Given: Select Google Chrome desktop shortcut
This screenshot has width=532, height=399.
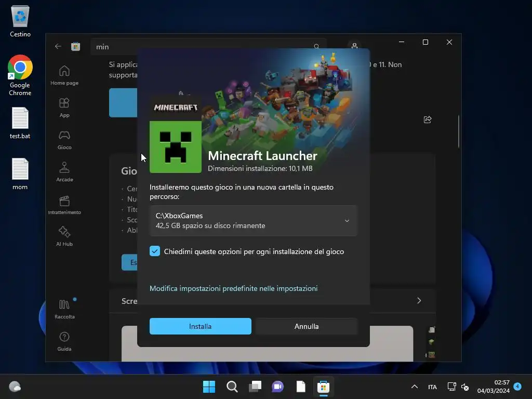Looking at the screenshot, I should (20, 75).
